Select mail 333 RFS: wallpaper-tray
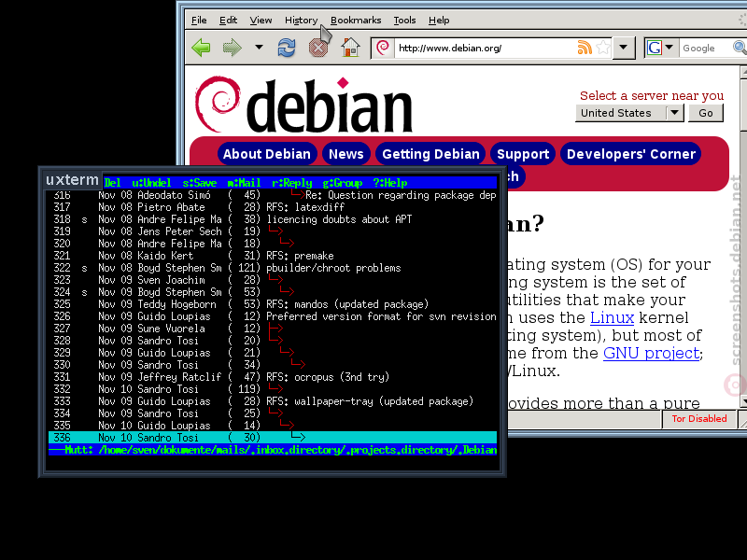The image size is (747, 560). pos(273,401)
